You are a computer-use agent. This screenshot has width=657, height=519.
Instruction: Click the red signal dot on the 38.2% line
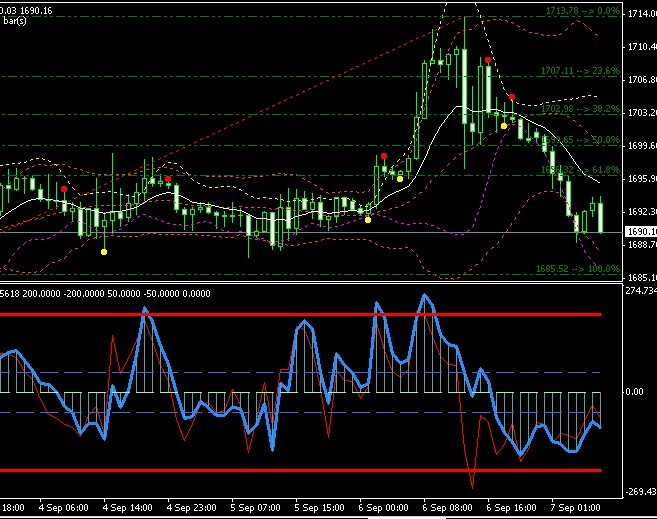coord(512,97)
